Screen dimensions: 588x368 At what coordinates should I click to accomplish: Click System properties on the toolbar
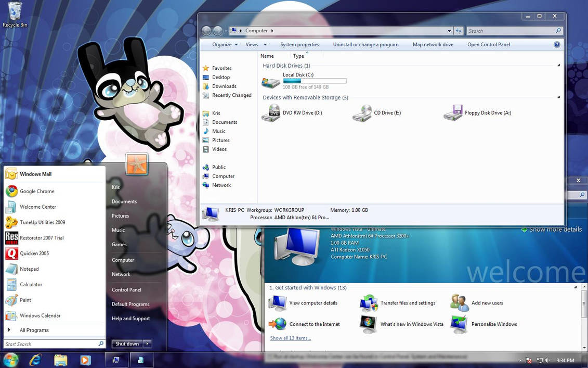pyautogui.click(x=299, y=44)
